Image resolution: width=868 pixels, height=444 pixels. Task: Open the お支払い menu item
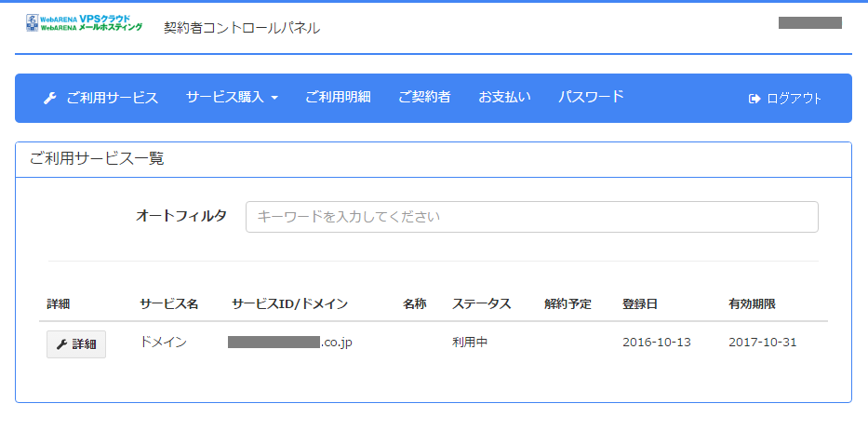(504, 98)
